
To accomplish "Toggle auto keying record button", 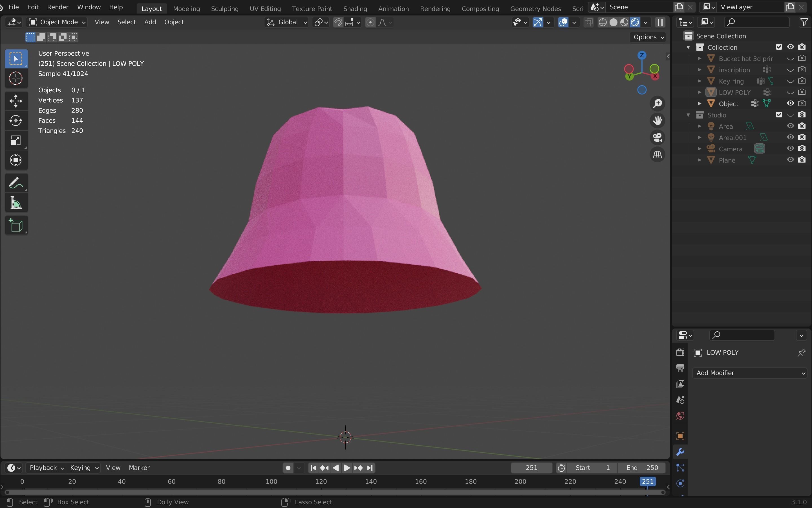I will point(288,468).
